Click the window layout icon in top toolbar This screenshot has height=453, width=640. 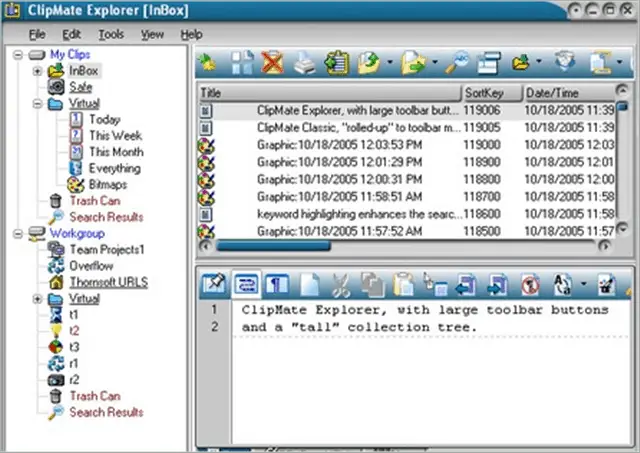(x=489, y=63)
